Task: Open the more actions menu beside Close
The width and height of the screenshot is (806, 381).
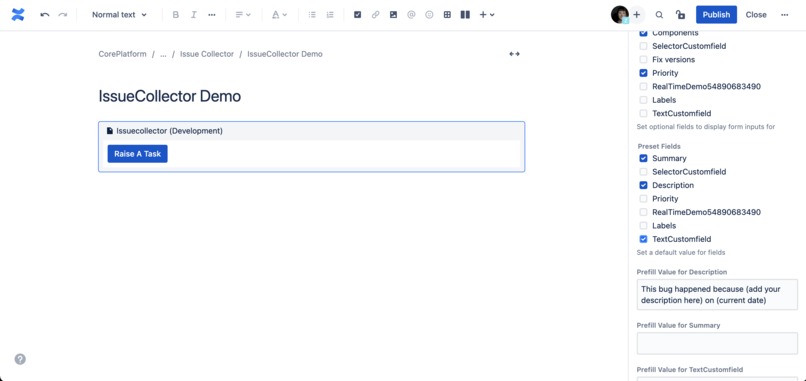Action: 784,15
